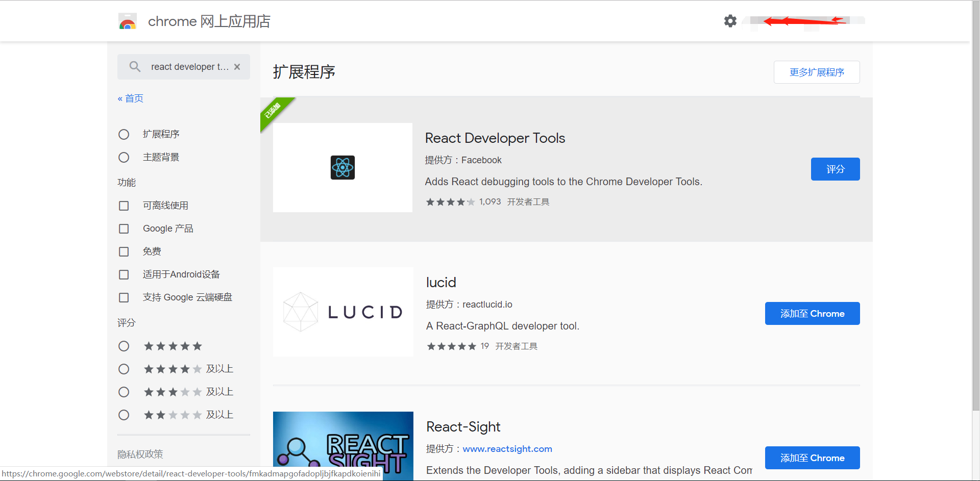Image resolution: width=980 pixels, height=481 pixels.
Task: Choose three stars 及以上 rating filter
Action: pos(124,392)
